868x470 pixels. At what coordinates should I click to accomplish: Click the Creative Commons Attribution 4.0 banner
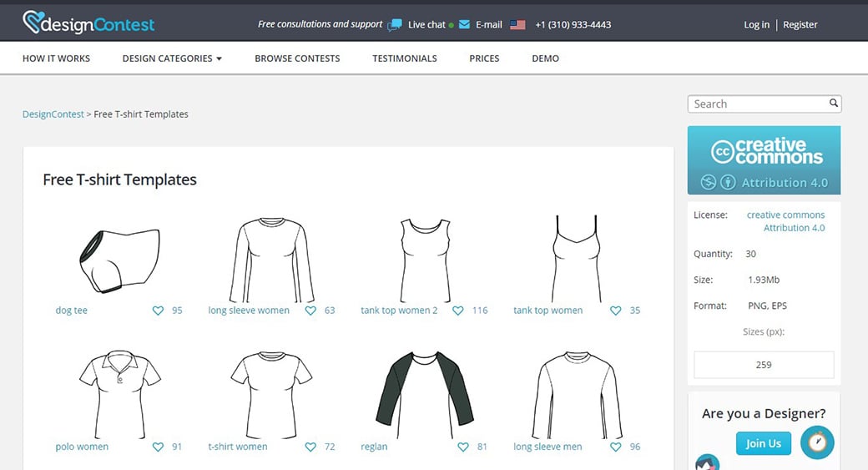pos(764,160)
